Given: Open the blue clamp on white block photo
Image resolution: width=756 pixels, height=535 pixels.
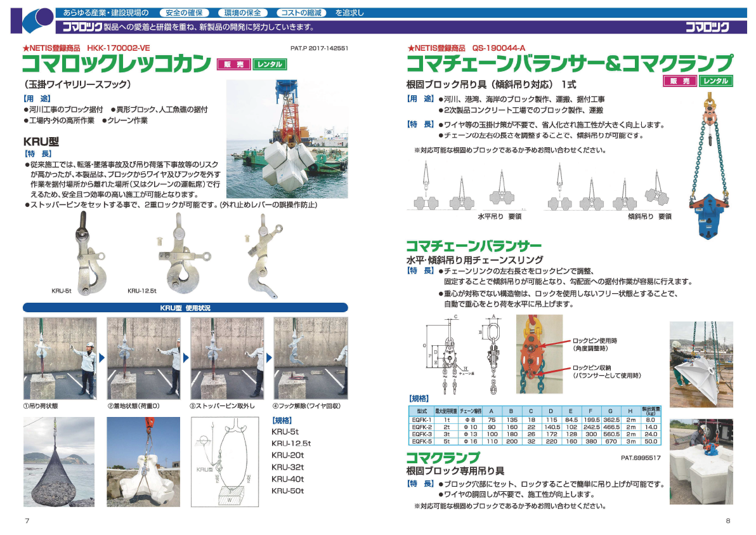Looking at the screenshot, I should click(701, 461).
